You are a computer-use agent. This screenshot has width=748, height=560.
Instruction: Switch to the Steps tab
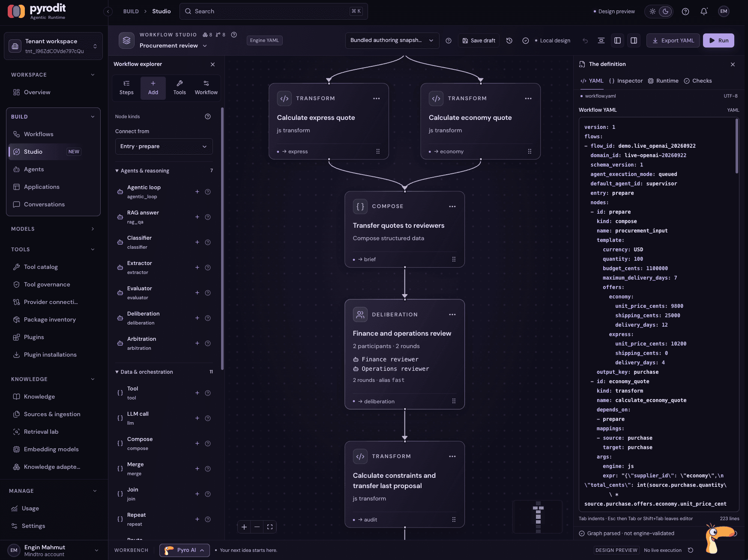point(126,88)
